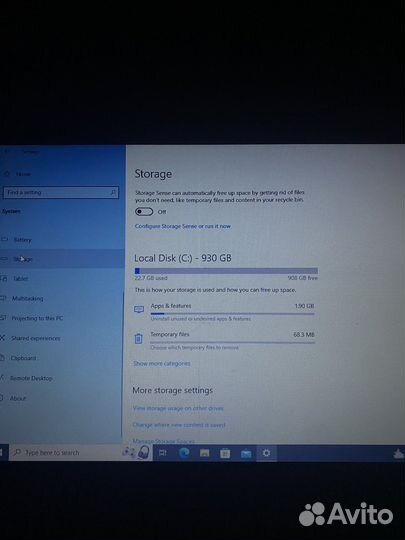
Task: Open View storage usage on other drives
Action: tap(178, 408)
